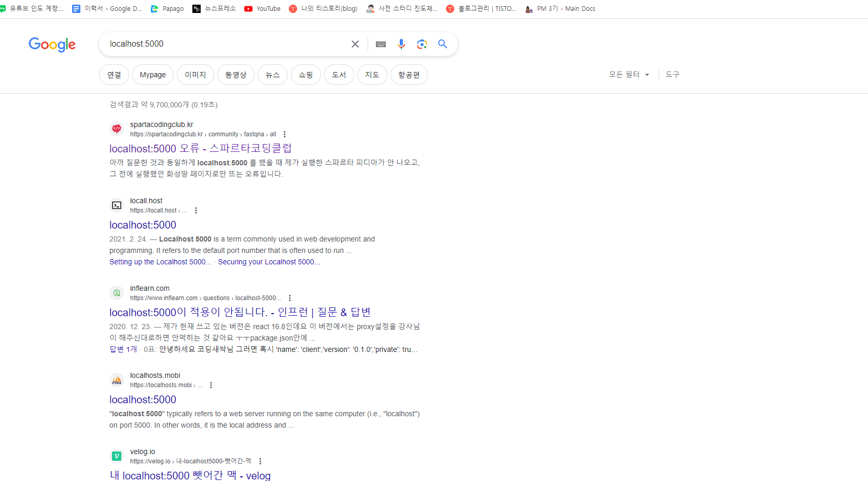868x481 pixels.
Task: Open 'localhost:5000이 적용이 안됩니다' inflearn result
Action: click(240, 313)
